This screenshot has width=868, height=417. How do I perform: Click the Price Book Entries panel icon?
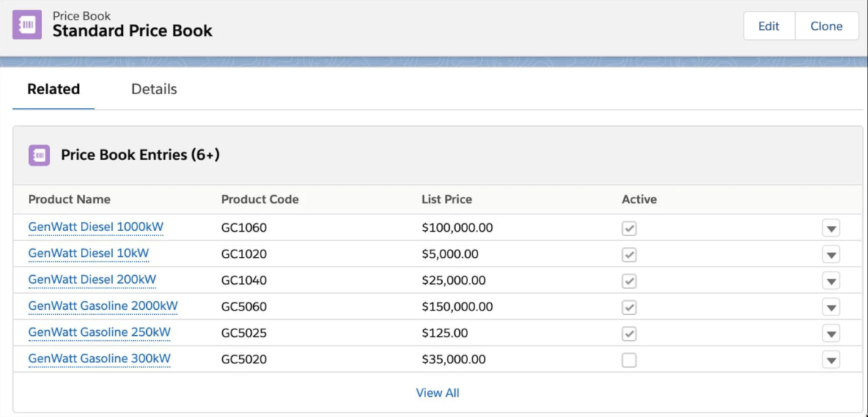point(39,155)
